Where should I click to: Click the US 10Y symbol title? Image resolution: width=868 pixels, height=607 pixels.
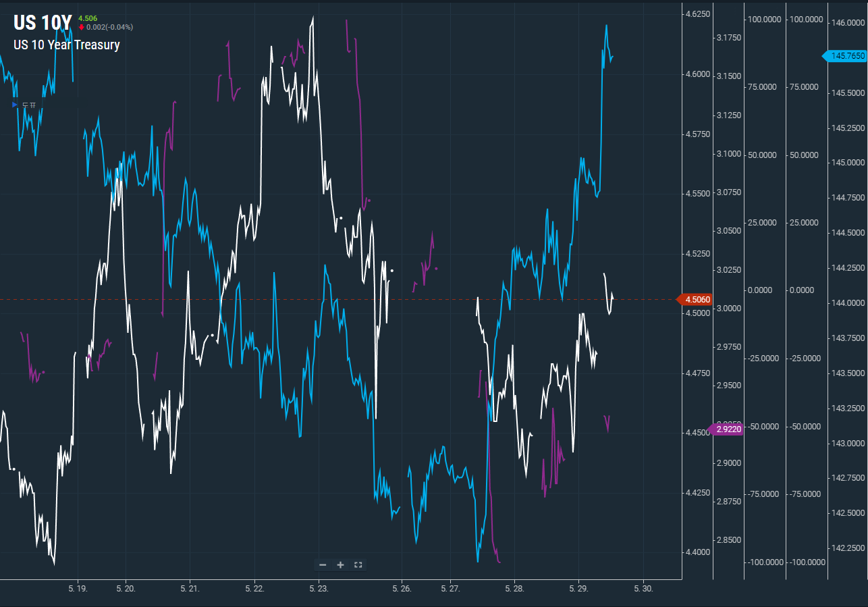click(x=42, y=23)
